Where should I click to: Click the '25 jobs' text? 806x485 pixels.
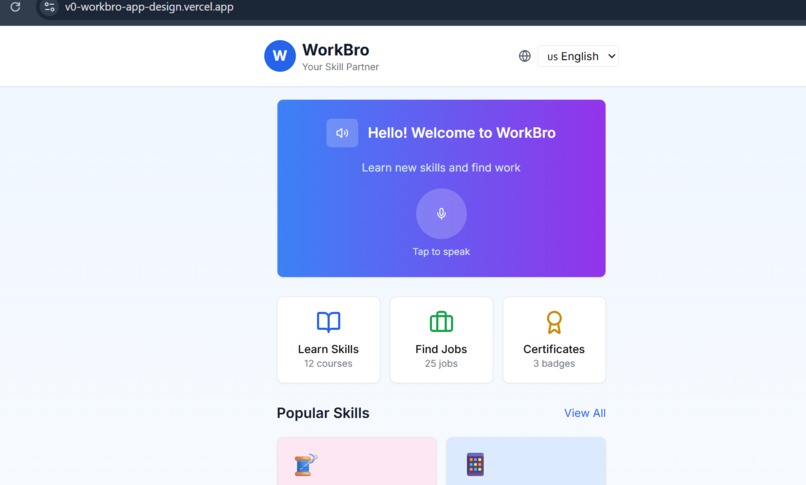(x=441, y=364)
